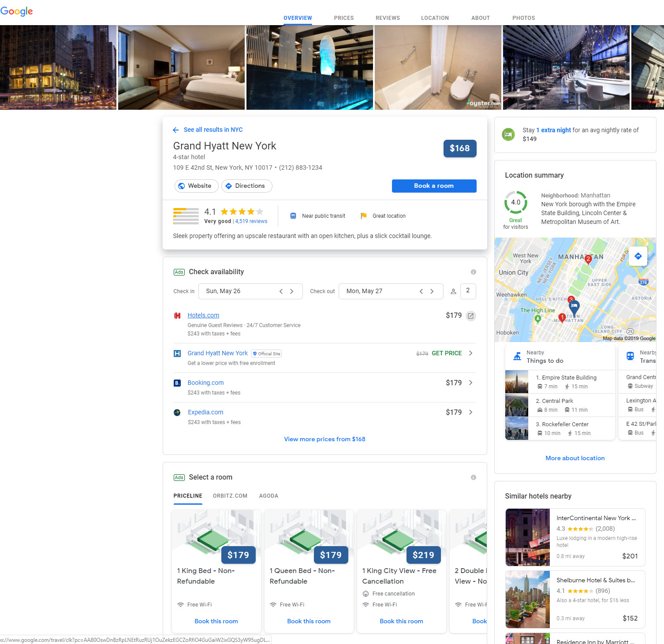The image size is (664, 644).
Task: Switch to the Prices tab
Action: (344, 18)
